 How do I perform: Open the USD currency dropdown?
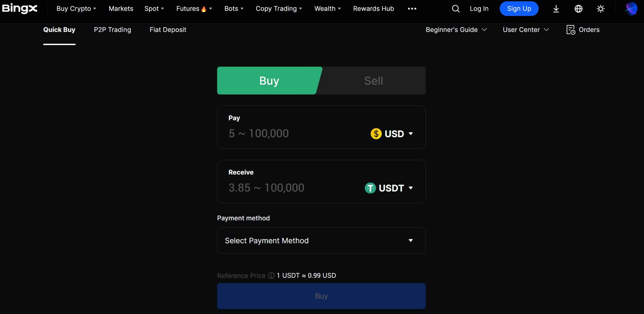pyautogui.click(x=392, y=134)
